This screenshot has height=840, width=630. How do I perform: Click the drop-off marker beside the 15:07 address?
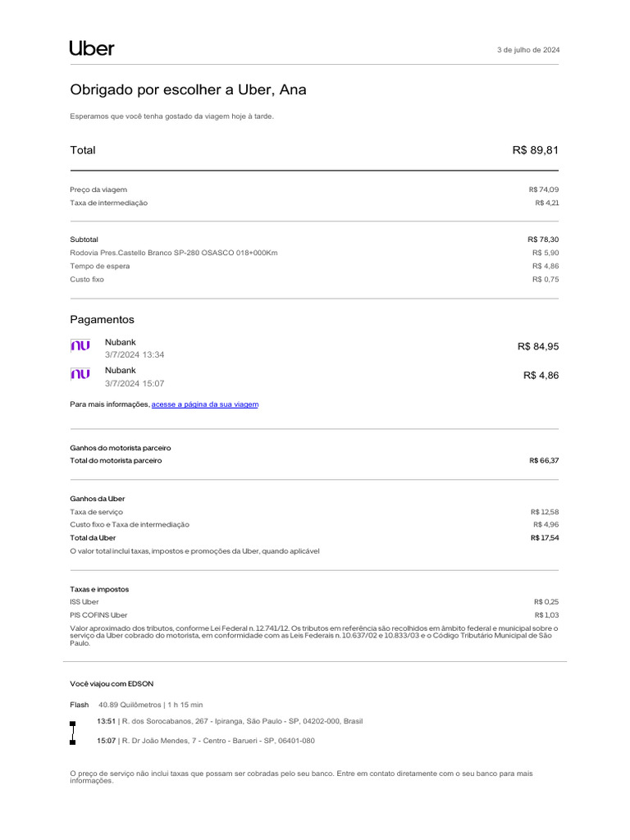click(x=72, y=742)
